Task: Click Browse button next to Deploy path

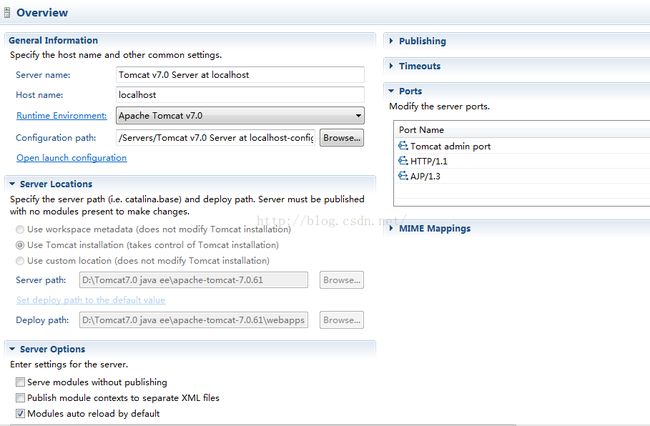Action: [x=342, y=320]
